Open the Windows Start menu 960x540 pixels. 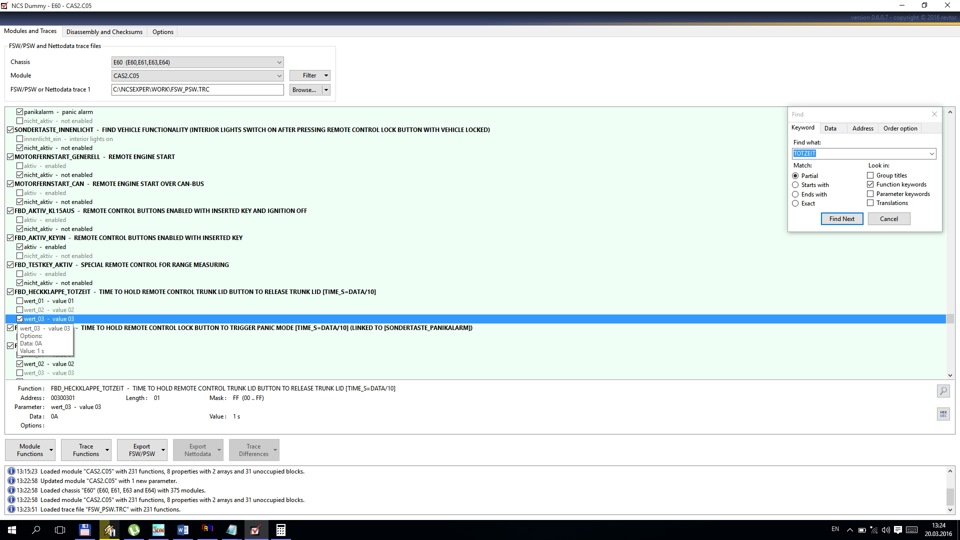(12, 530)
